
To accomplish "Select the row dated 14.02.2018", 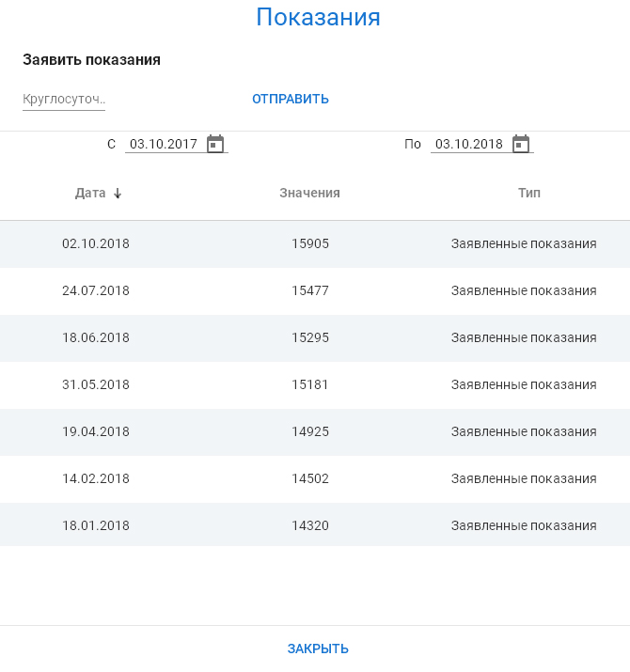I will pos(96,478).
